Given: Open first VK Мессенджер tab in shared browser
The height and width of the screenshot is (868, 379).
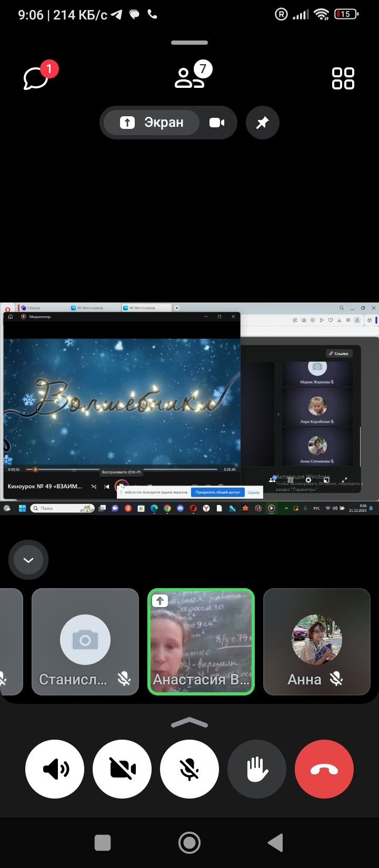Looking at the screenshot, I should pyautogui.click(x=95, y=308).
